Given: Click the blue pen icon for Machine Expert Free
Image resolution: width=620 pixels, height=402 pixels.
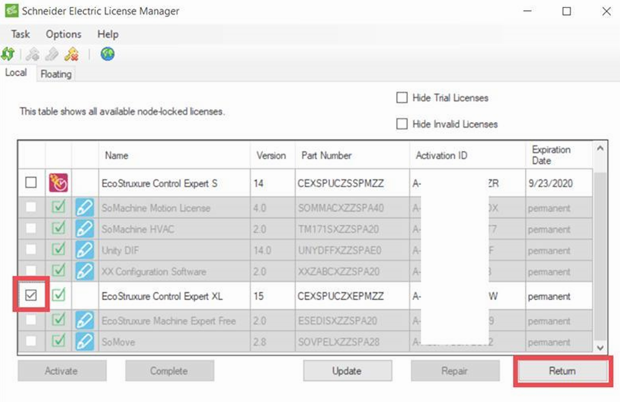Looking at the screenshot, I should click(85, 321).
